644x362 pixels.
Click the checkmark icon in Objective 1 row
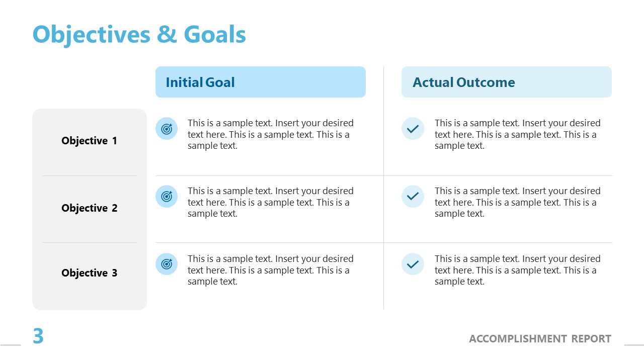tap(413, 129)
